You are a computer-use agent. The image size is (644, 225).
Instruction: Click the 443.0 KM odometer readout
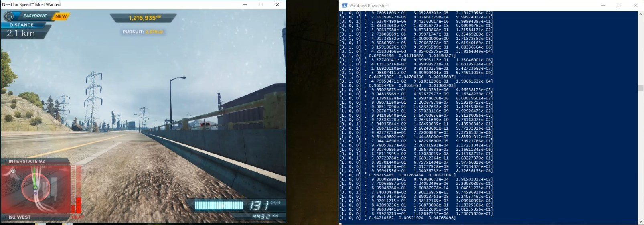(265, 217)
